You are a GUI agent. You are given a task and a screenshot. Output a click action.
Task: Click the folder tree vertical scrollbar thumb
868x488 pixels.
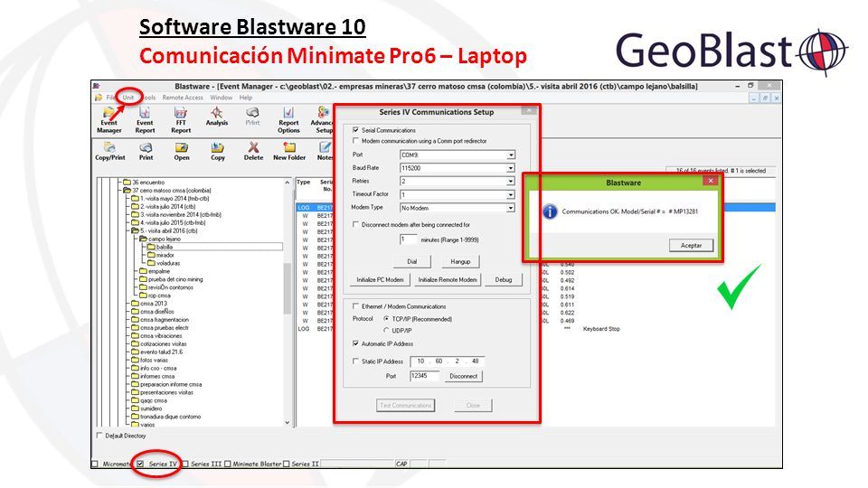click(287, 287)
